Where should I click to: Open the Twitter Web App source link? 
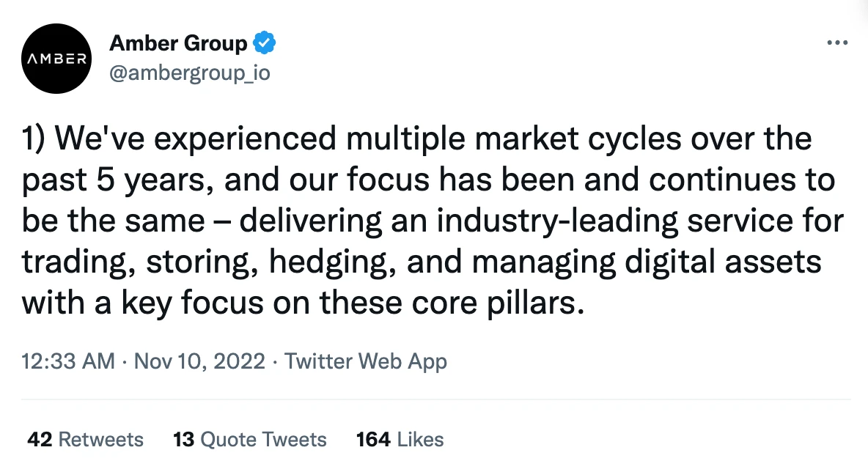pos(366,361)
